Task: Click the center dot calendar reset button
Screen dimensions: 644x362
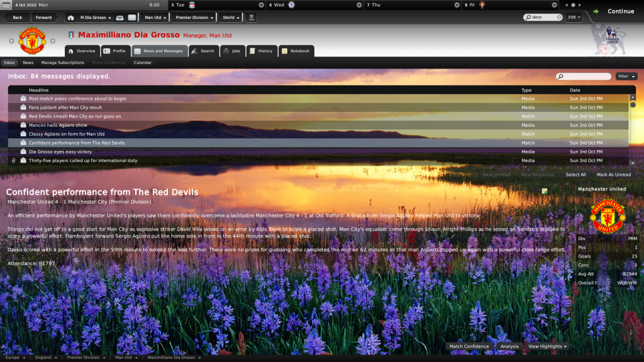Action: click(574, 5)
